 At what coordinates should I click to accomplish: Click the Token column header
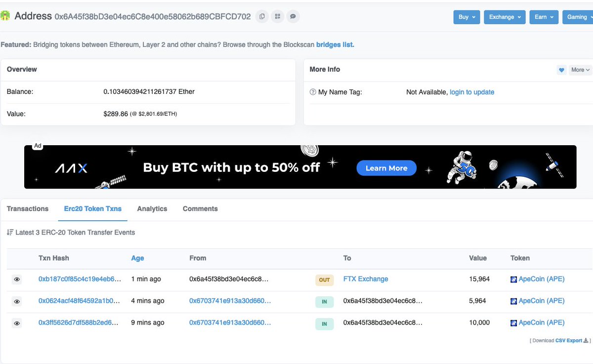[x=520, y=258]
